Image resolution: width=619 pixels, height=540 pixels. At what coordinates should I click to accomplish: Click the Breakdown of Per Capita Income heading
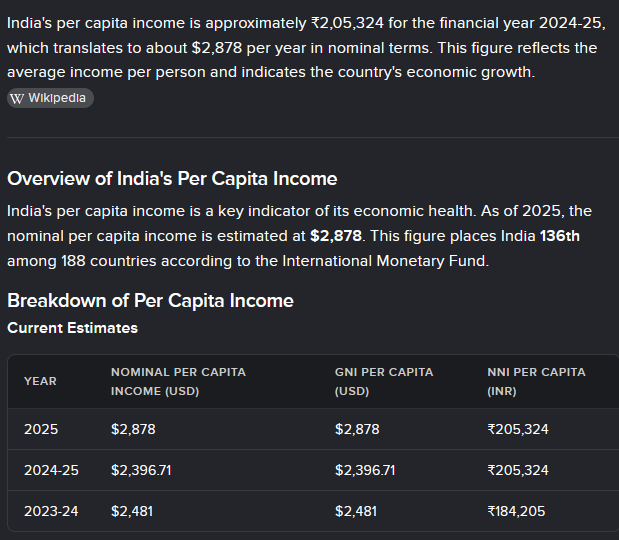(x=150, y=301)
